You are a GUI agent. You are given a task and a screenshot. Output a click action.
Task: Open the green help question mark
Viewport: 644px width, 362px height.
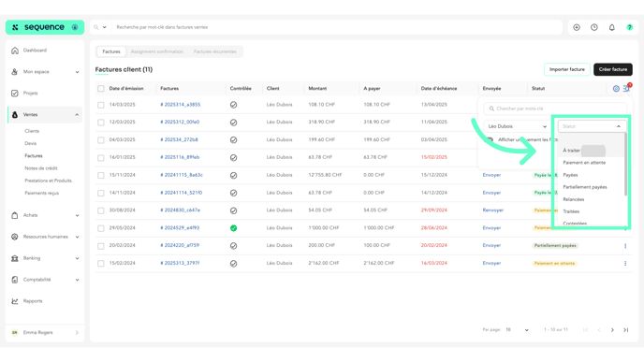point(630,27)
